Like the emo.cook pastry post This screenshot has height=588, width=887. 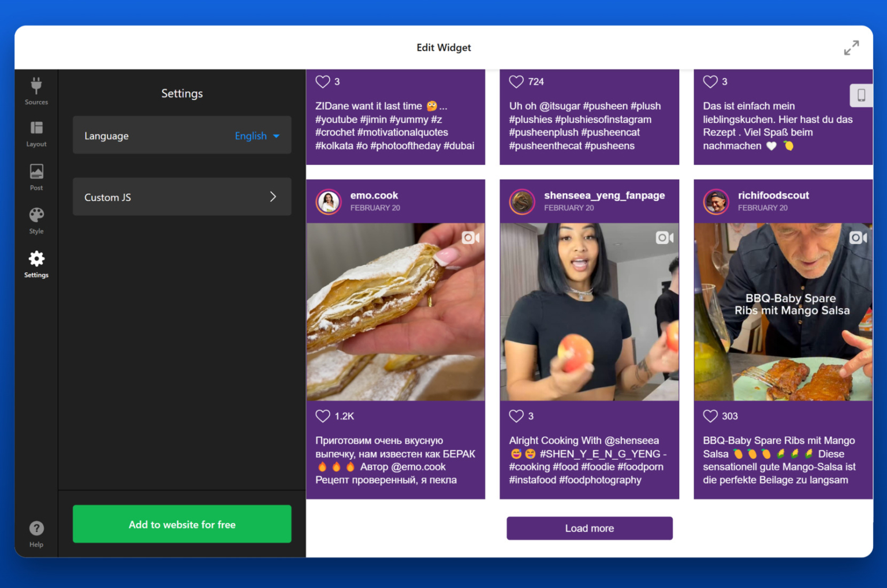point(323,415)
